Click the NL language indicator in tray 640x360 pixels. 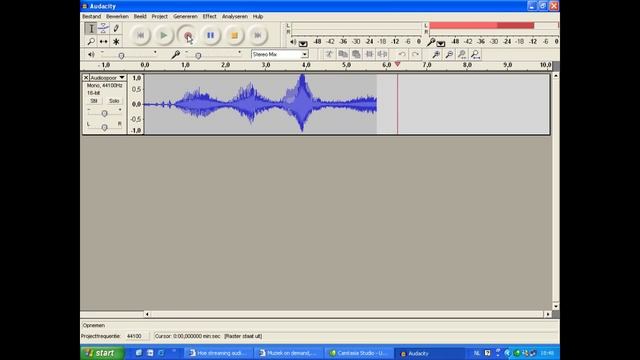point(476,353)
